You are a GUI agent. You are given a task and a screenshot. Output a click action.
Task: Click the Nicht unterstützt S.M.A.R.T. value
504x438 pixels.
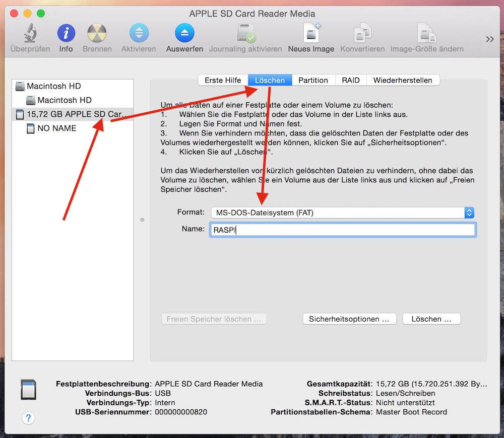[405, 403]
